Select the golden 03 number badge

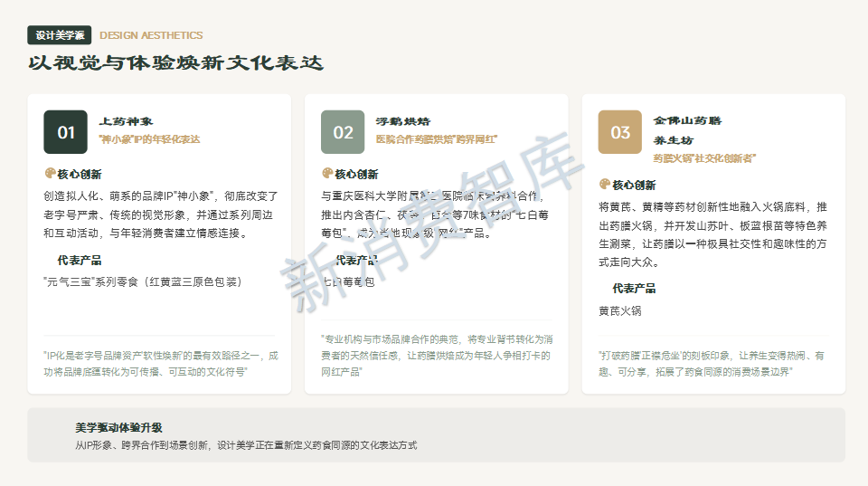pos(620,132)
